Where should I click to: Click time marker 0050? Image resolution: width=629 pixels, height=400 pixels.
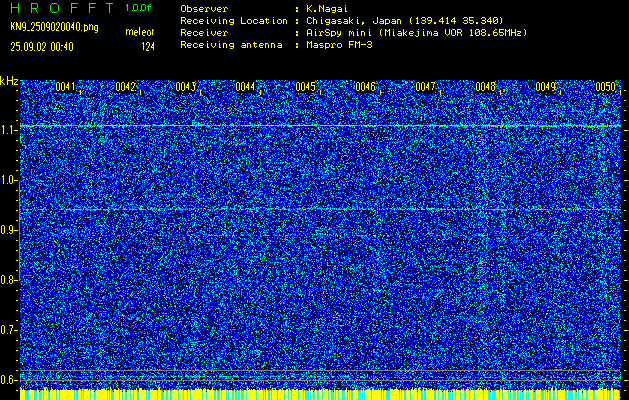pyautogui.click(x=605, y=87)
